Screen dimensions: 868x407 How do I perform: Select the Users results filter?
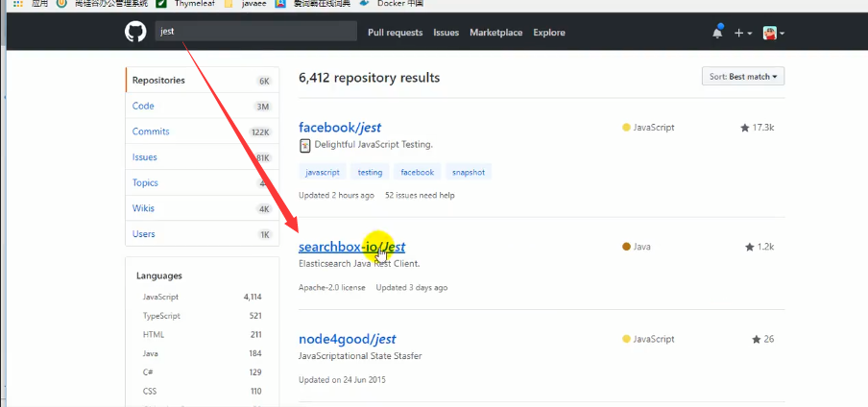pos(202,233)
